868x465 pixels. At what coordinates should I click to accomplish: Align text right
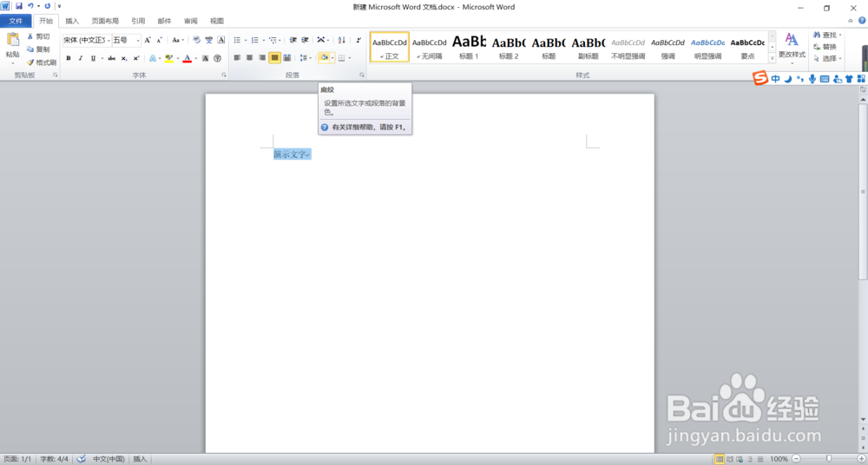click(x=262, y=57)
